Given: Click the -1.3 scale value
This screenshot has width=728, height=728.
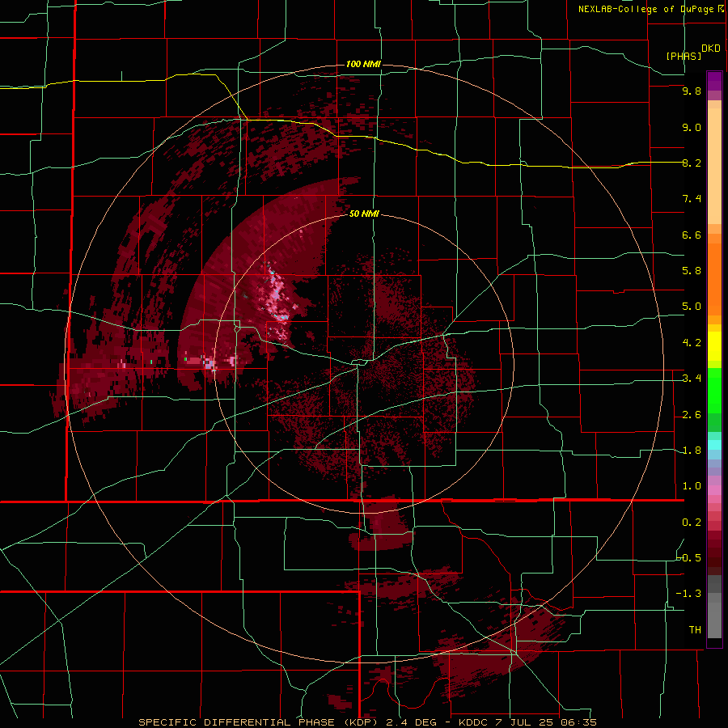Looking at the screenshot, I should point(689,594).
